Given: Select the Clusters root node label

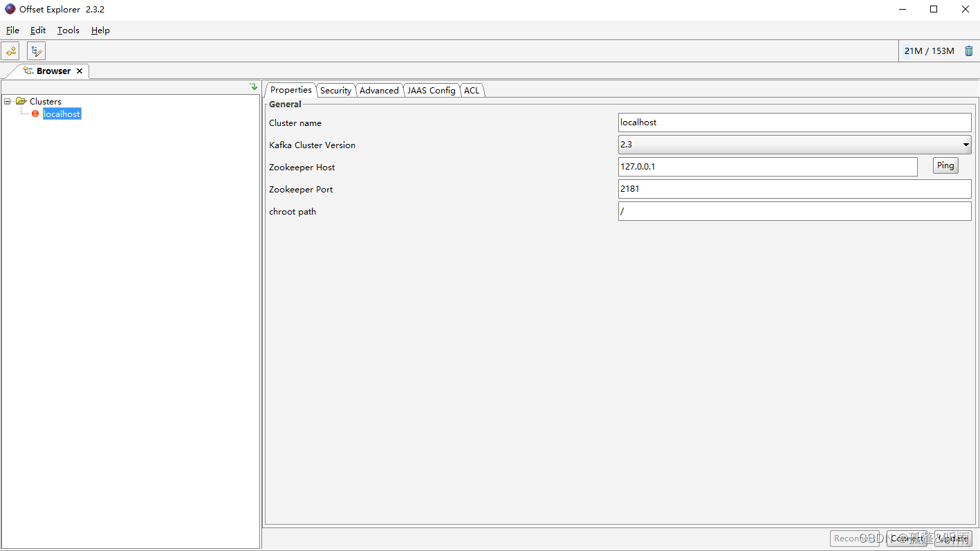Looking at the screenshot, I should point(46,101).
